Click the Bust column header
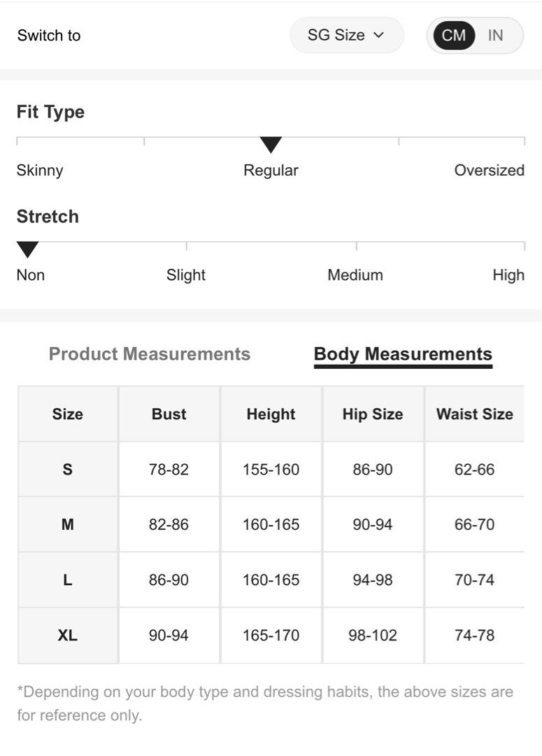The width and height of the screenshot is (542, 756). pos(169,414)
